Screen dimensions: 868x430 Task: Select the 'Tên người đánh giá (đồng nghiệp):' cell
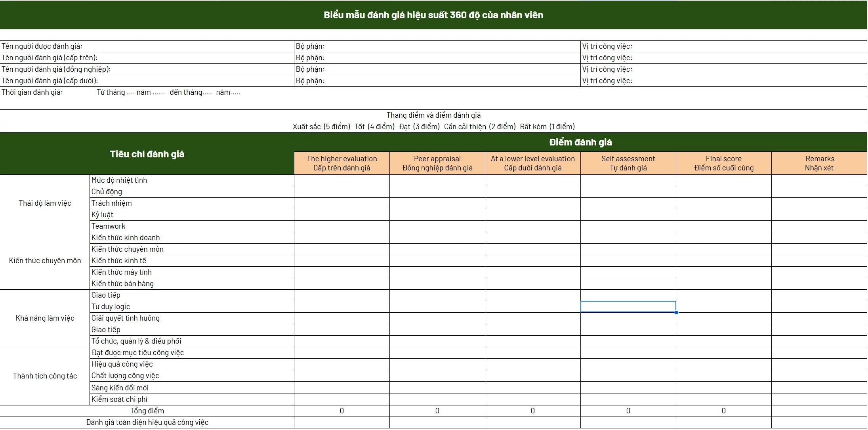[147, 69]
